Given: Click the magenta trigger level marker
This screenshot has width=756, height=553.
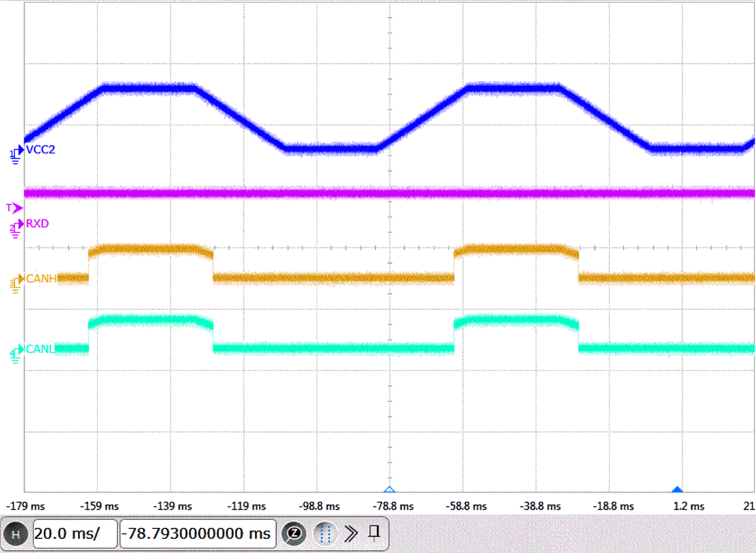Looking at the screenshot, I should point(18,208).
